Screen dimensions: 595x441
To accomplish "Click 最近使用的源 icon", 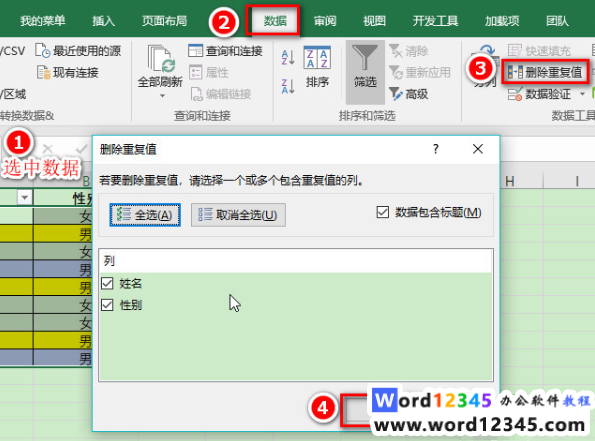I will pyautogui.click(x=42, y=50).
